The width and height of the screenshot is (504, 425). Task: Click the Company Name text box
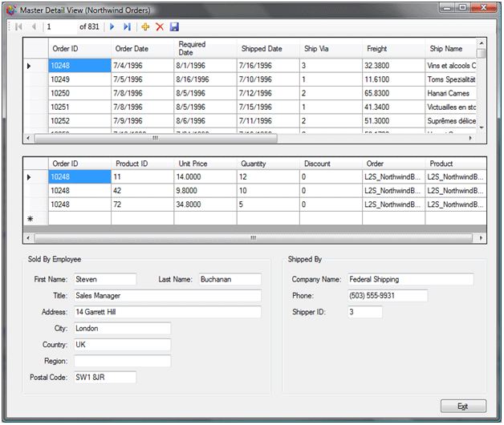[409, 280]
